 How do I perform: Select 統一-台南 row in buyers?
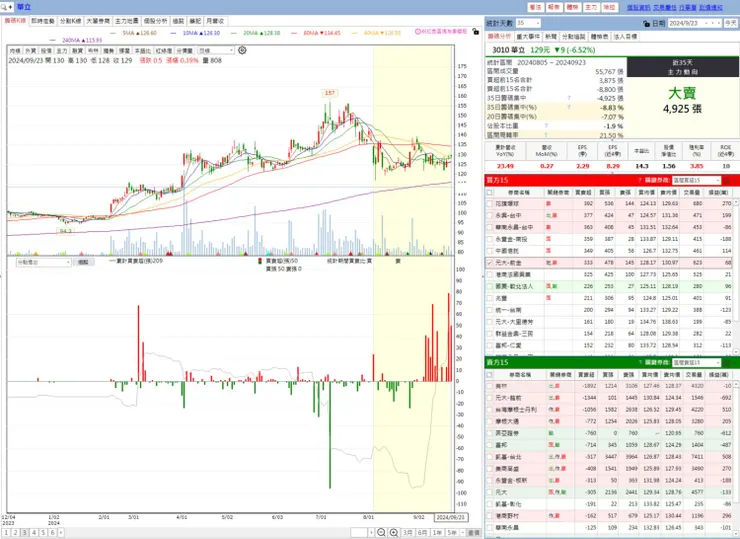click(609, 310)
